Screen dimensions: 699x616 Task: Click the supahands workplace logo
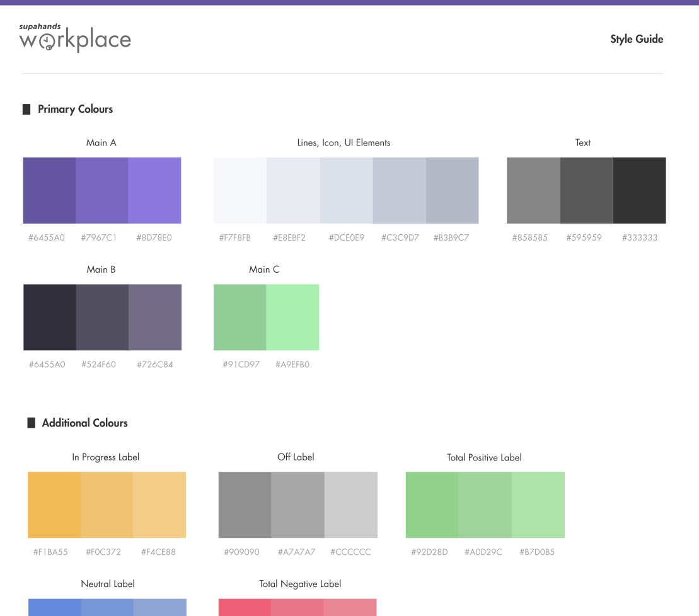[75, 38]
